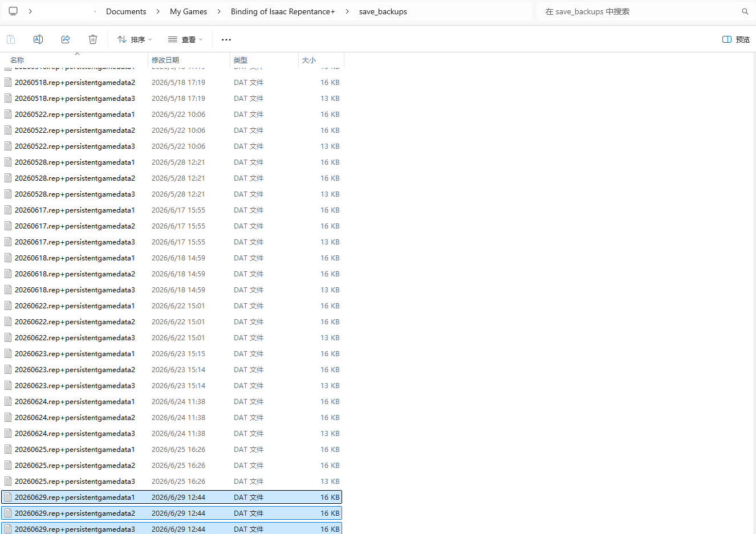Expand chevron after My Games breadcrumb
Image resolution: width=756 pixels, height=534 pixels.
(219, 11)
